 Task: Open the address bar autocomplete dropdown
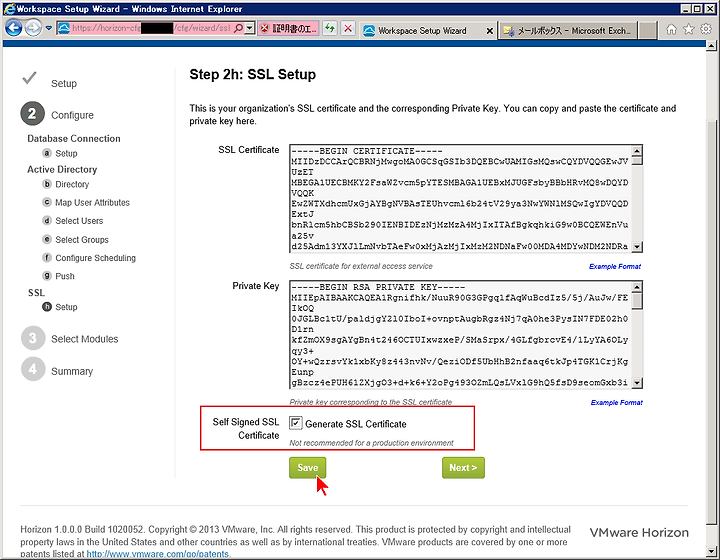pos(250,28)
